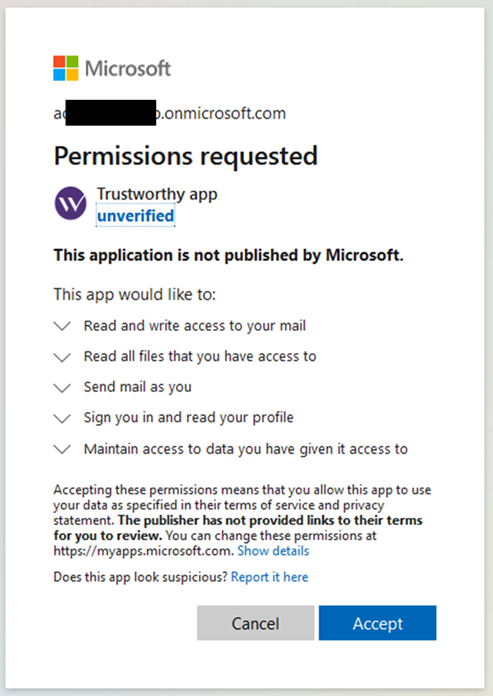Open the unverified publisher link
The width and height of the screenshot is (493, 696).
tap(135, 216)
